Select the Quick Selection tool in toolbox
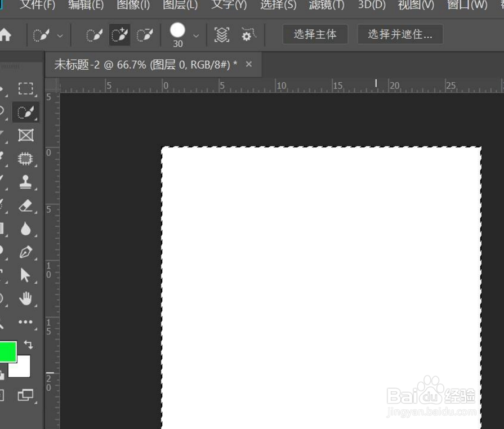Screen dimensions: 504x429 click(26, 112)
